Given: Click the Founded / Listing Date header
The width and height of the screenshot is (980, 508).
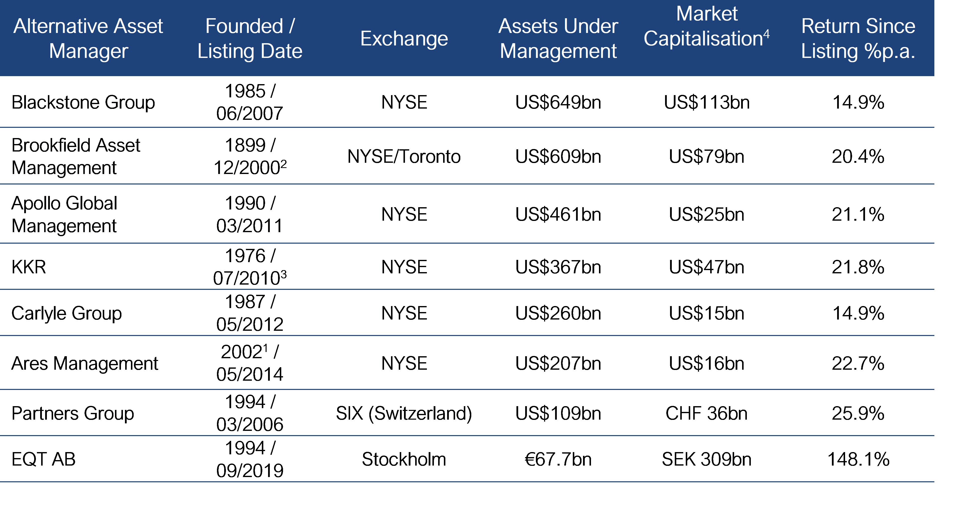Looking at the screenshot, I should coord(250,38).
